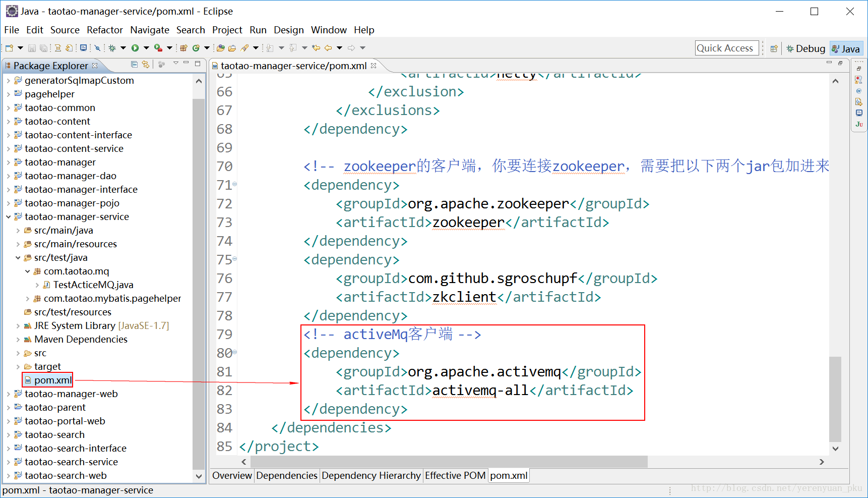Open the Console view from side trim
Screen dimensions: 868x498
(x=859, y=113)
